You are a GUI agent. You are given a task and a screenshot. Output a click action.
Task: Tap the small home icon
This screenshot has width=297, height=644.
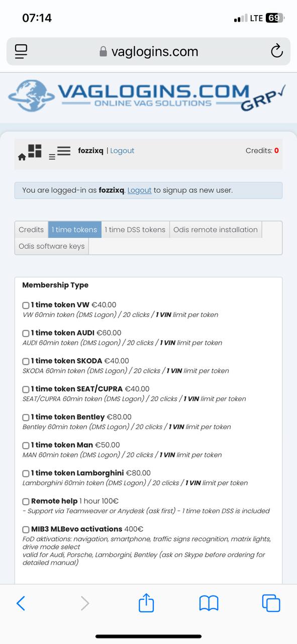tap(22, 157)
